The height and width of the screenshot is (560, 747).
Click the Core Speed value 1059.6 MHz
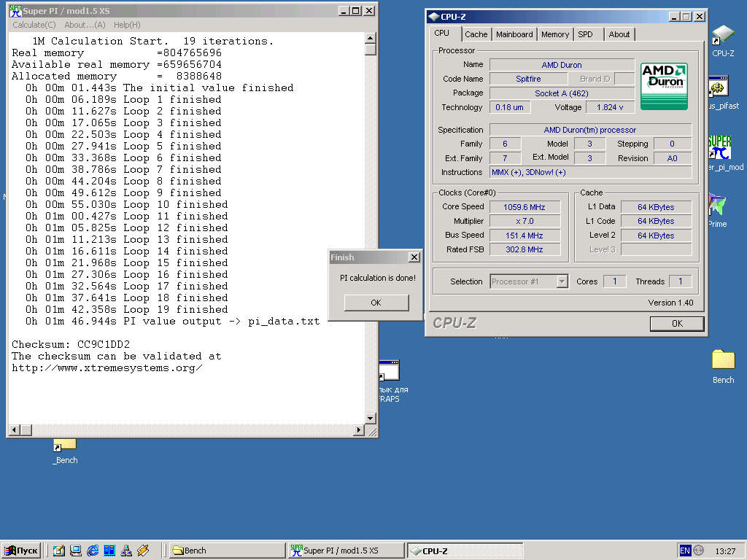(x=524, y=207)
